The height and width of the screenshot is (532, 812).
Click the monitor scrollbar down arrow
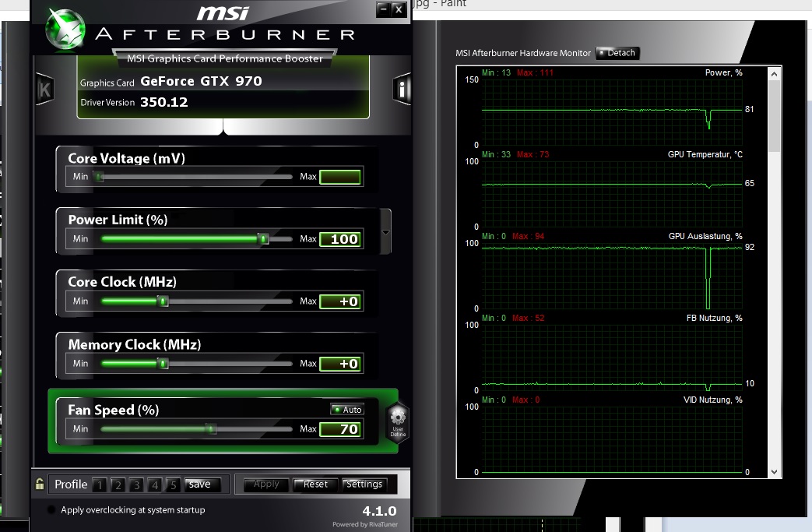pos(774,472)
